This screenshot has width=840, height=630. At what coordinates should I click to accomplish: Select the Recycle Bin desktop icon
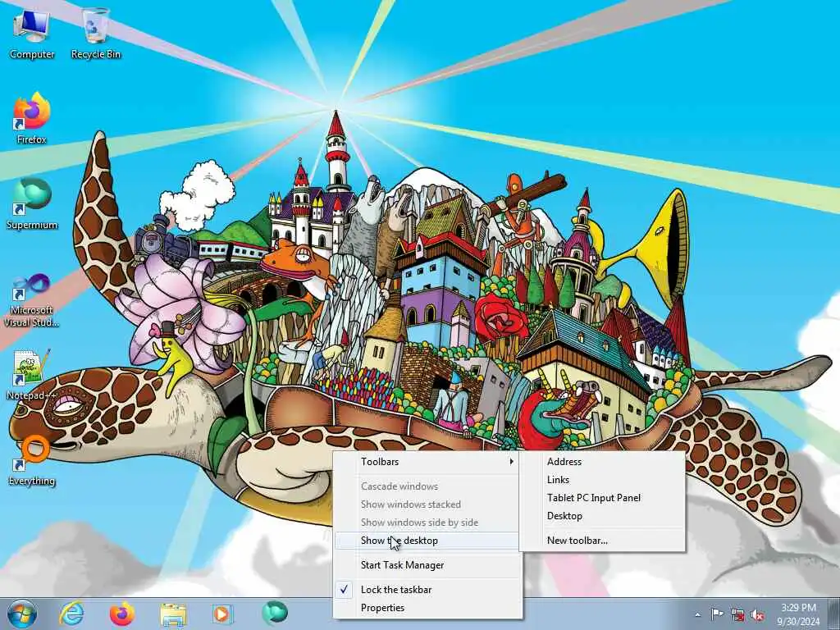96,33
